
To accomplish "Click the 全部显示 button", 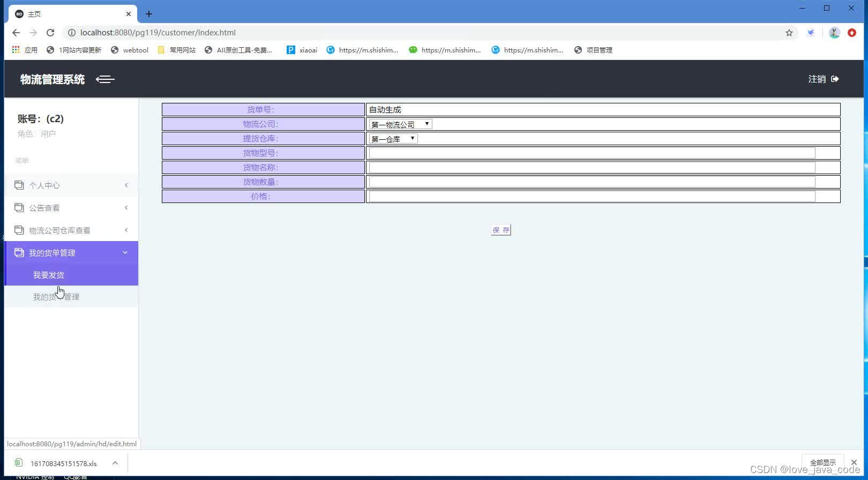I will coord(822,462).
